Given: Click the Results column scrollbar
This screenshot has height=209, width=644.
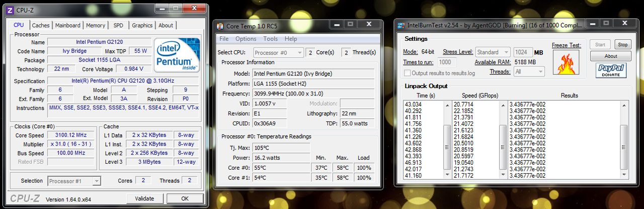Looking at the screenshot, I should (624, 140).
